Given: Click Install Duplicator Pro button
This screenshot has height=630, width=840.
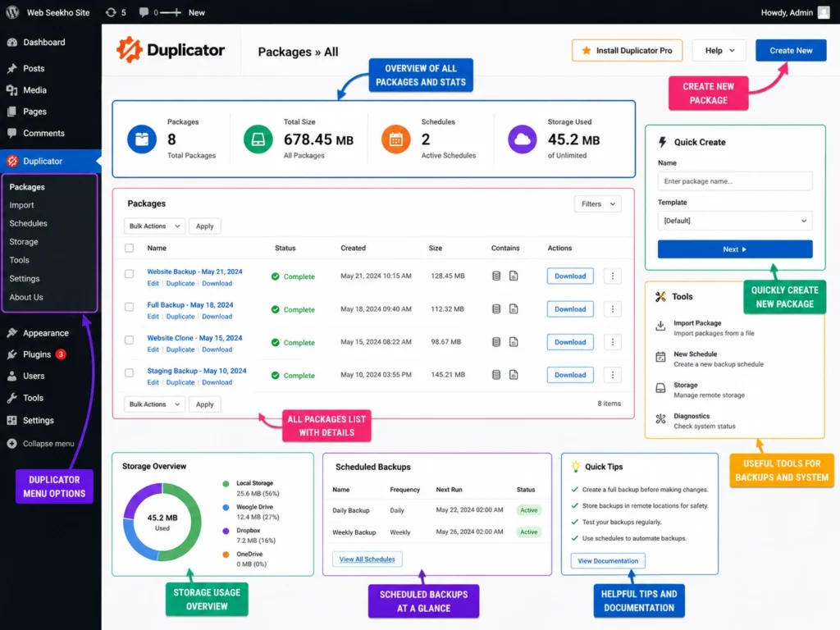Looking at the screenshot, I should [x=627, y=50].
